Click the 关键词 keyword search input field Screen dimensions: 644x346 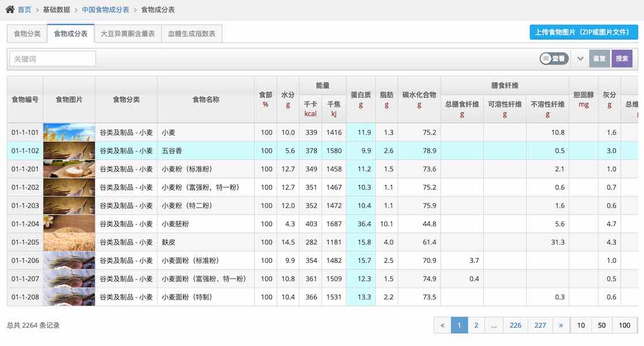[52, 58]
